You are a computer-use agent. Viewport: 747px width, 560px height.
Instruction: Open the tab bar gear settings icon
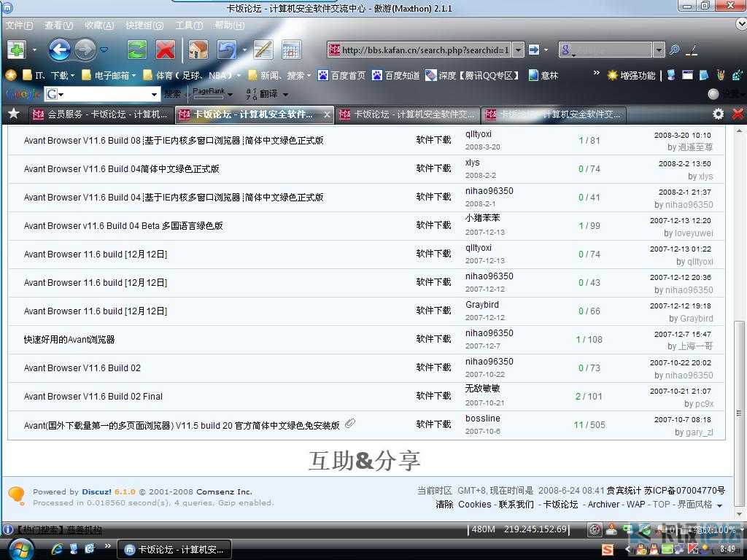718,114
